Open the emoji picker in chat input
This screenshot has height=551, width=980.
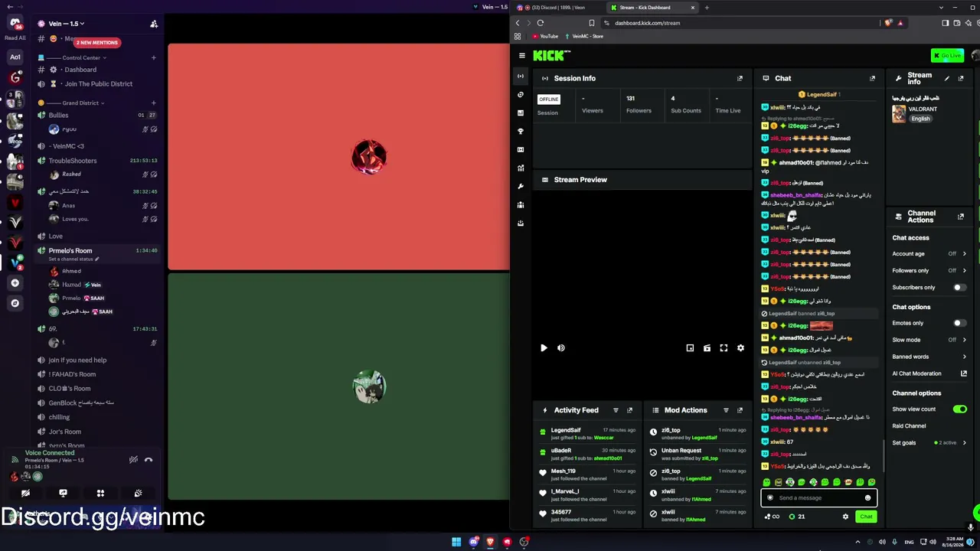pyautogui.click(x=867, y=498)
